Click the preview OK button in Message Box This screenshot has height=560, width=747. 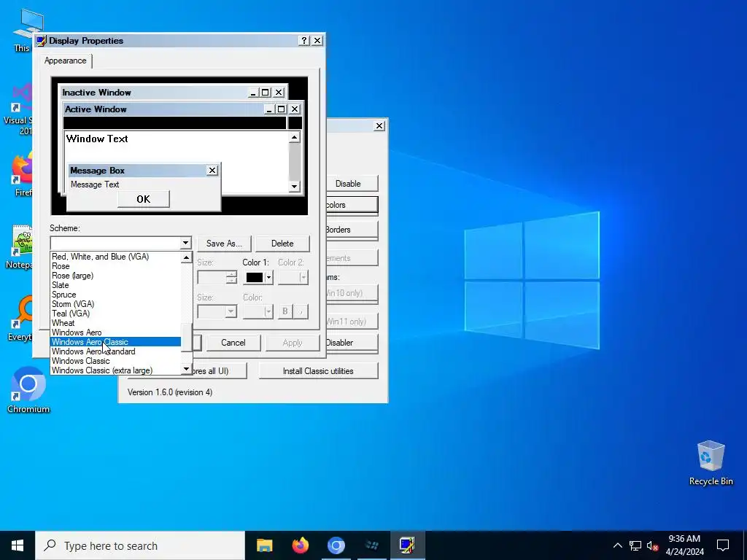tap(144, 199)
